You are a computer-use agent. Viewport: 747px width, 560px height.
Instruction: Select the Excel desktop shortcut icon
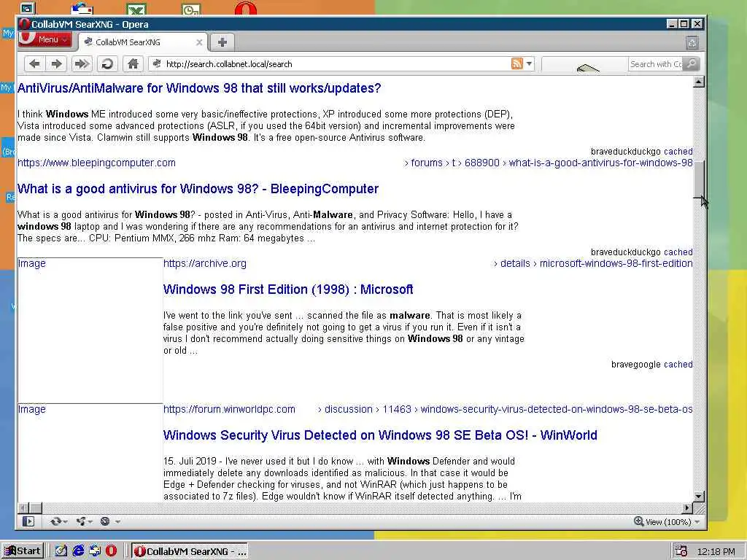click(x=136, y=8)
